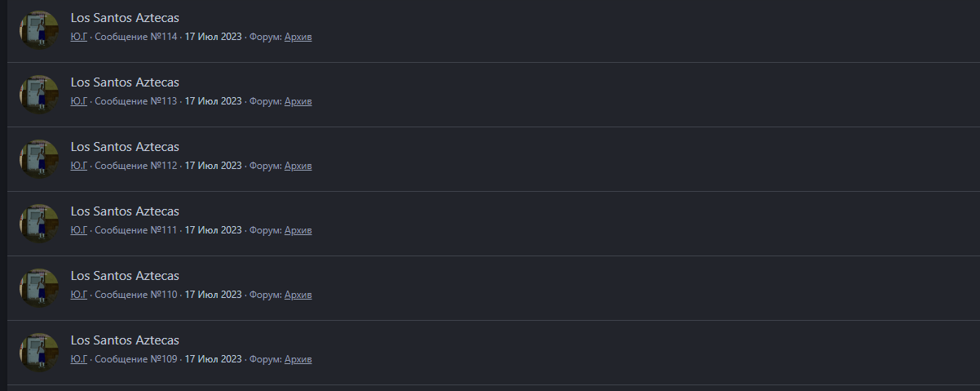Open the Los Santos Aztecas title of message №111
This screenshot has height=391, width=980.
(x=125, y=211)
